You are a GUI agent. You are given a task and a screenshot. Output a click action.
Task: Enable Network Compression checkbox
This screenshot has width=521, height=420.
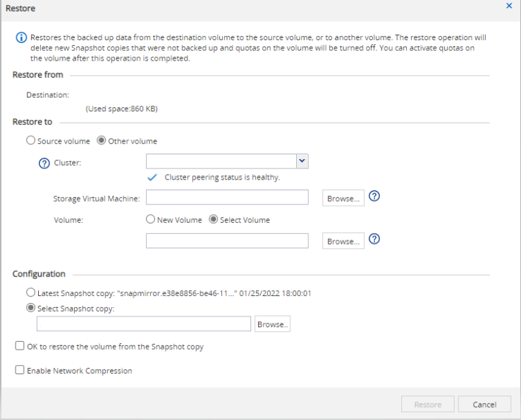(x=20, y=370)
